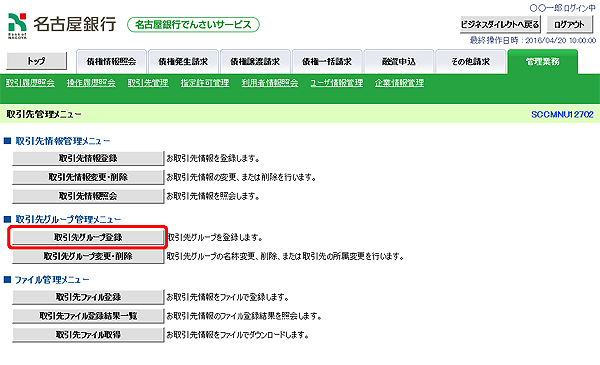Image resolution: width=600 pixels, height=365 pixels.
Task: Click the ファイル管理メニュー heading
Action: [x=52, y=280]
